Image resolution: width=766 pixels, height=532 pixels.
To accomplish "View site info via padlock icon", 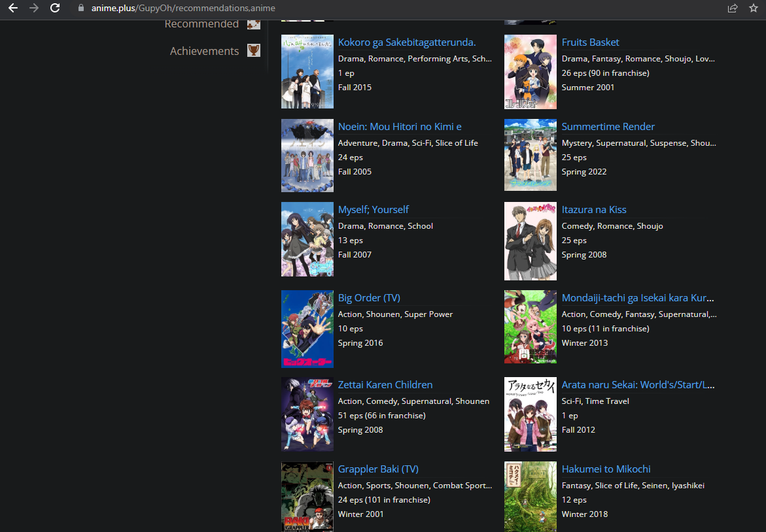I will [81, 8].
